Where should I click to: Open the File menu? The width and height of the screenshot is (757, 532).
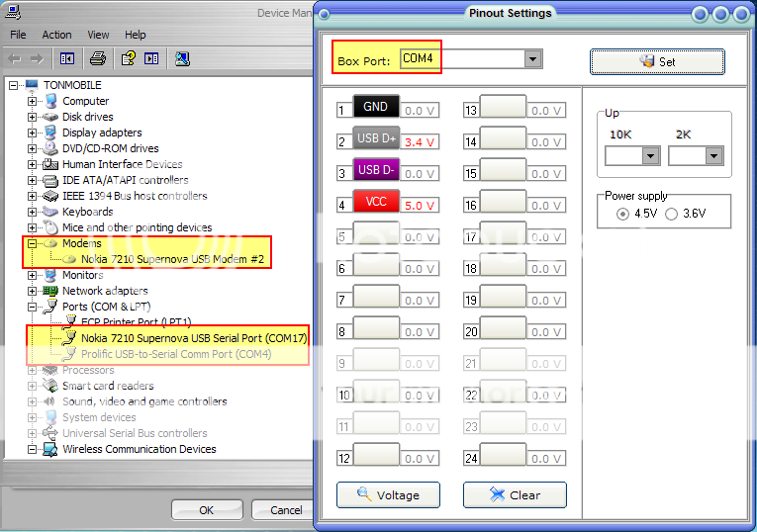[19, 35]
